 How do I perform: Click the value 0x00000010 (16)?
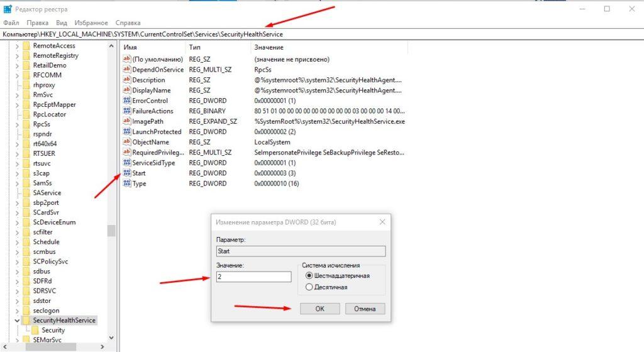[x=277, y=184]
